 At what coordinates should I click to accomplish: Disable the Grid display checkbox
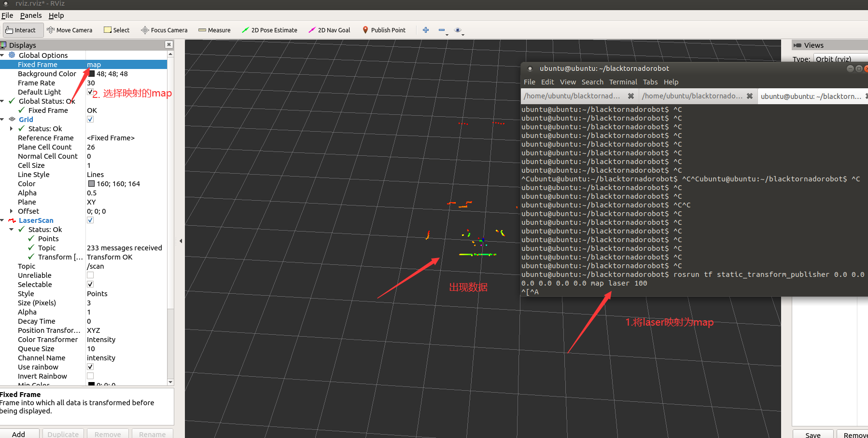pos(90,119)
